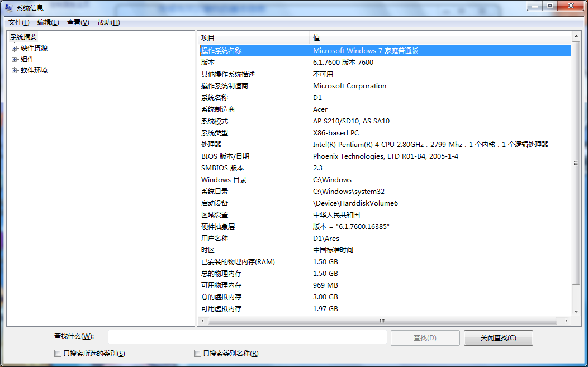Close the 系统信息 window

coord(571,6)
